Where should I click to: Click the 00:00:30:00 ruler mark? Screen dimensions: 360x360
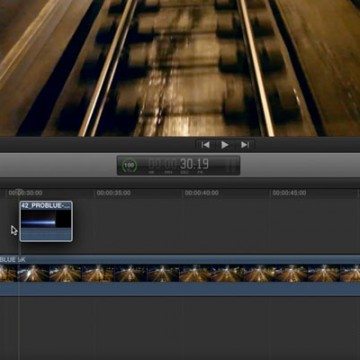click(x=25, y=193)
